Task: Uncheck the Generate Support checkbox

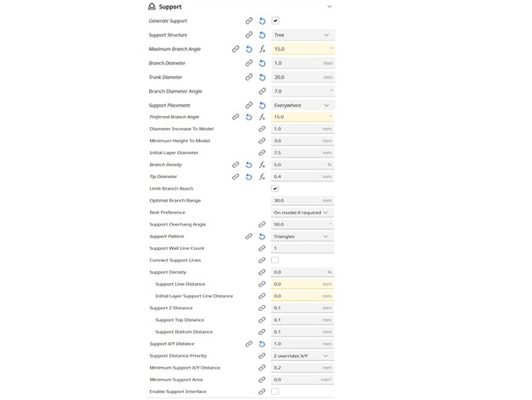Action: [275, 20]
